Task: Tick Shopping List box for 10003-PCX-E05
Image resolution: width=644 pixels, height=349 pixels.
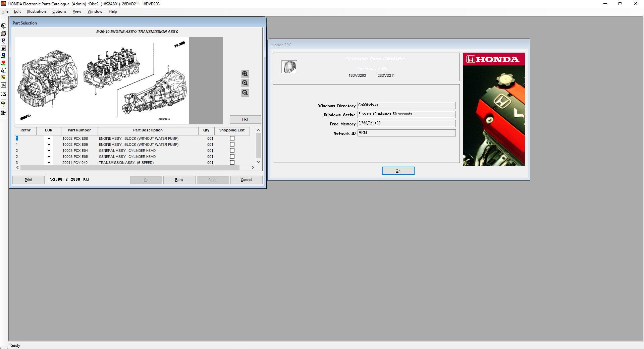Action: 232,157
